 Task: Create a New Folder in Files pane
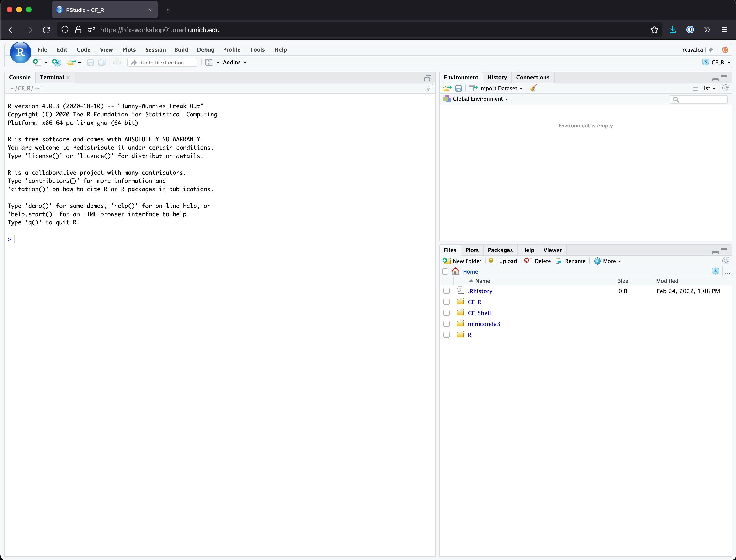coord(462,261)
